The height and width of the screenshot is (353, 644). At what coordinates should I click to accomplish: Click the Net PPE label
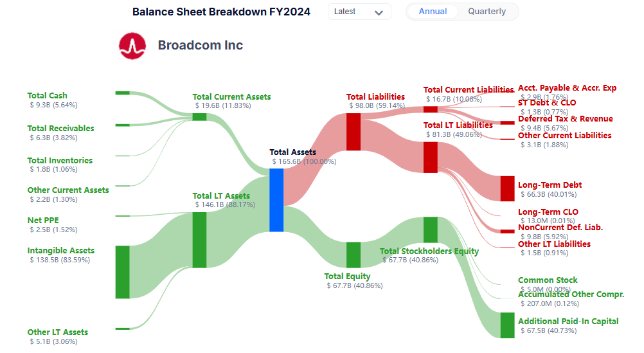tap(43, 221)
